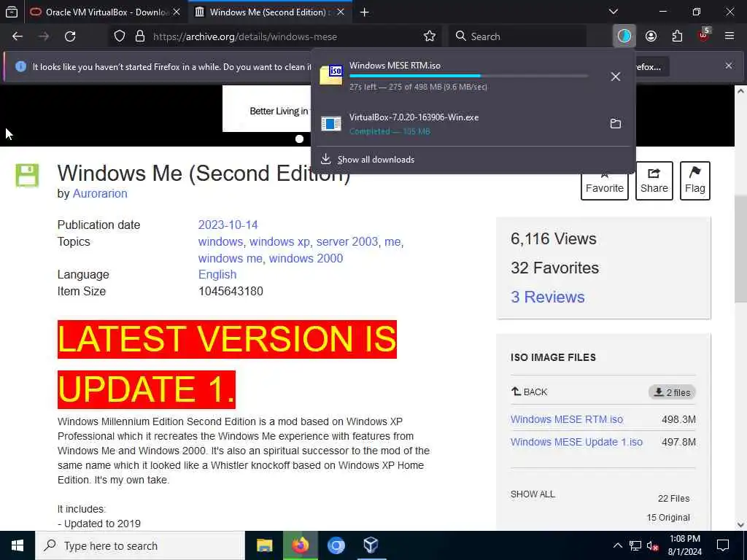Click the VirtualBox-7.0.20 download entry

[x=473, y=124]
